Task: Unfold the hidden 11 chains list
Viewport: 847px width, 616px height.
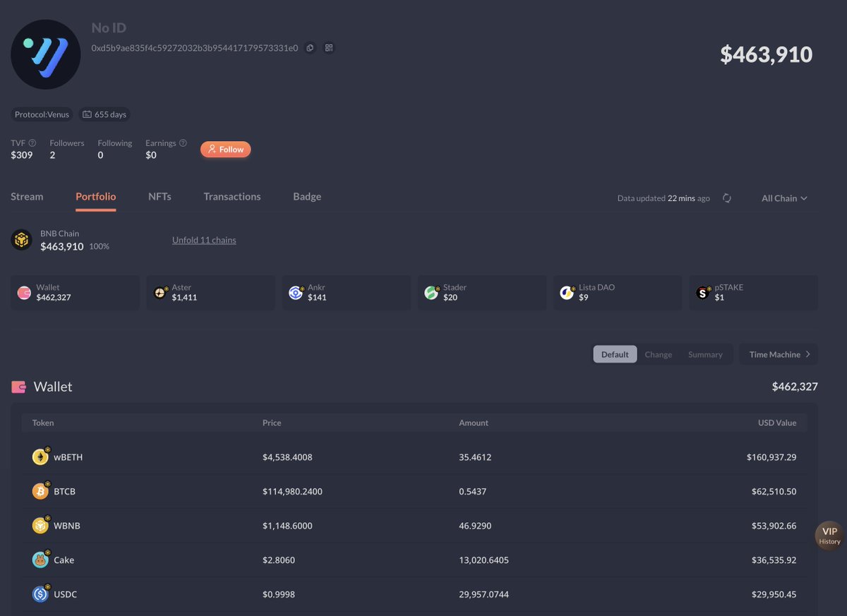Action: [x=203, y=240]
